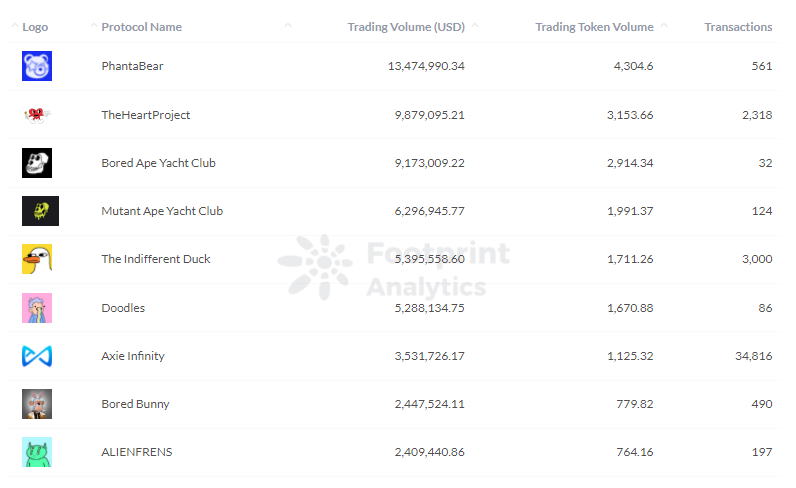Open the PhantaBear protocol name
This screenshot has height=488, width=796.
pos(132,66)
